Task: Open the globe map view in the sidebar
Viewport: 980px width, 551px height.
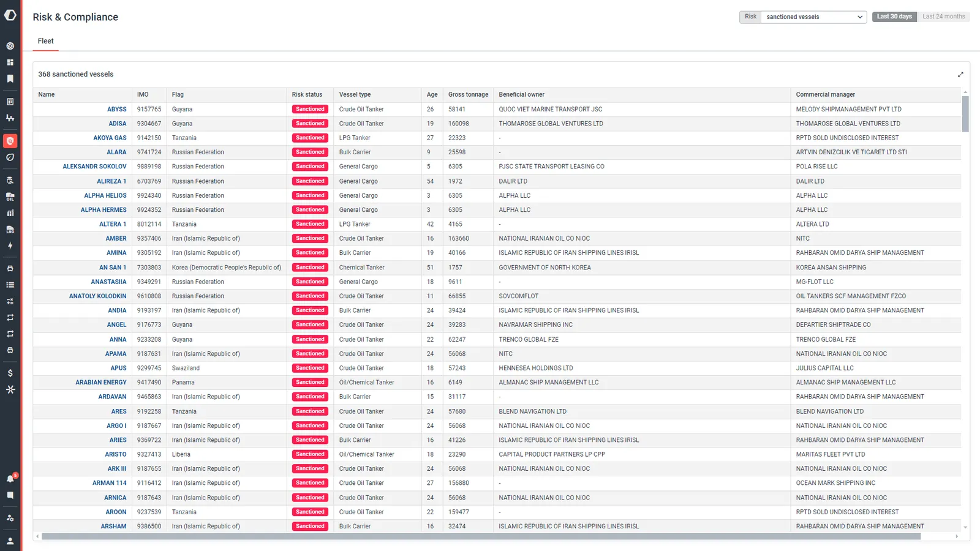Action: [10, 46]
